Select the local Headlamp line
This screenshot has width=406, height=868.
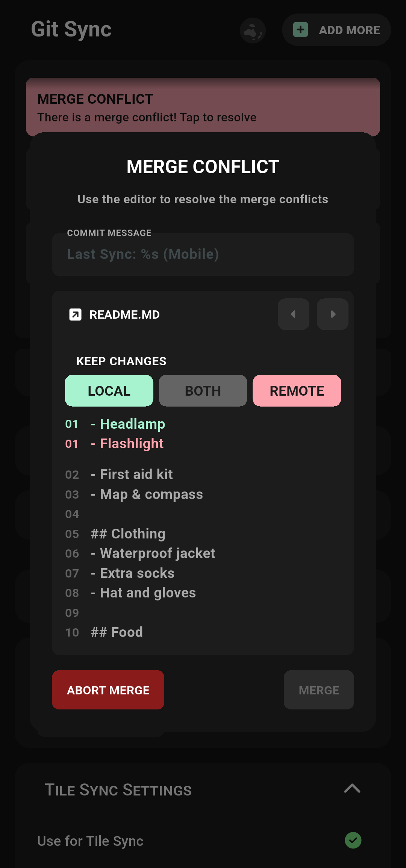[x=128, y=424]
